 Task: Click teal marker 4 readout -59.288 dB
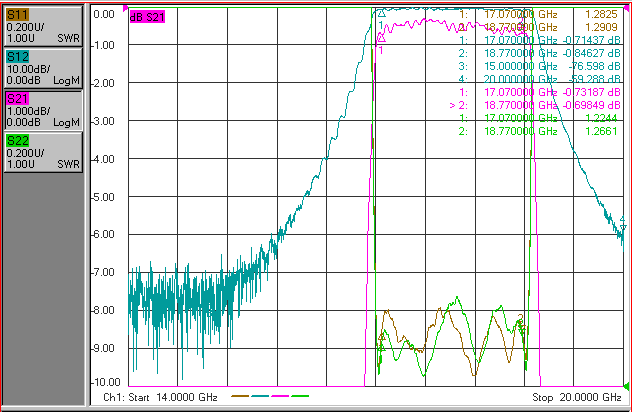pyautogui.click(x=594, y=79)
